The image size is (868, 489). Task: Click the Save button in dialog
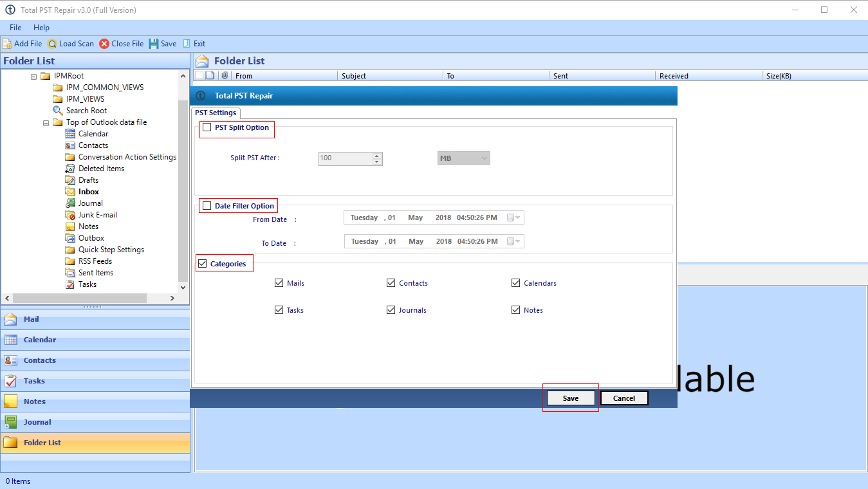click(571, 398)
